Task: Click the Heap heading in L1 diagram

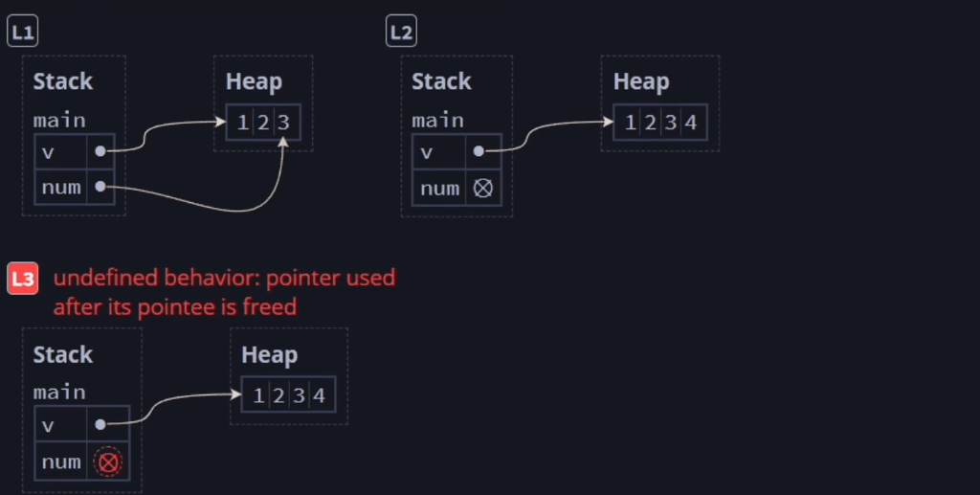Action: tap(254, 82)
